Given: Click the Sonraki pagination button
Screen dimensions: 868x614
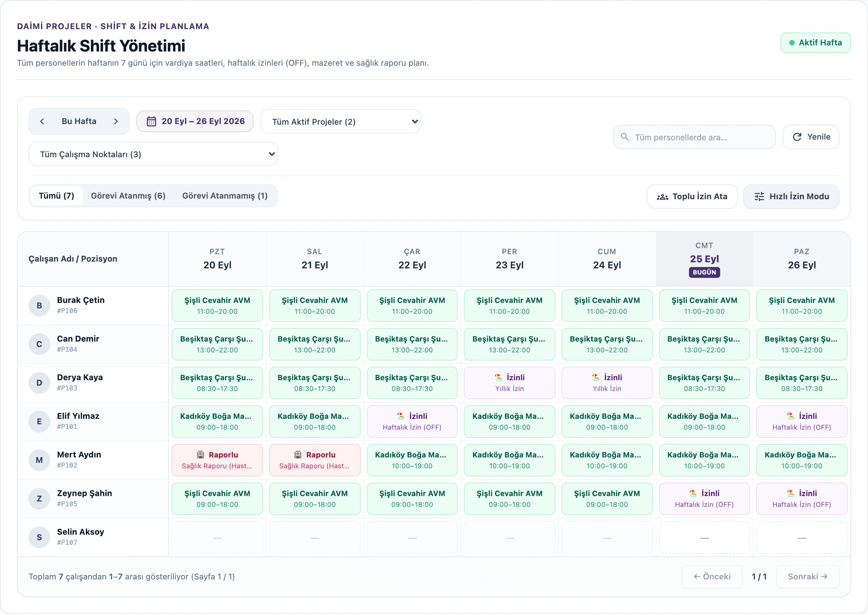Looking at the screenshot, I should pyautogui.click(x=808, y=577).
